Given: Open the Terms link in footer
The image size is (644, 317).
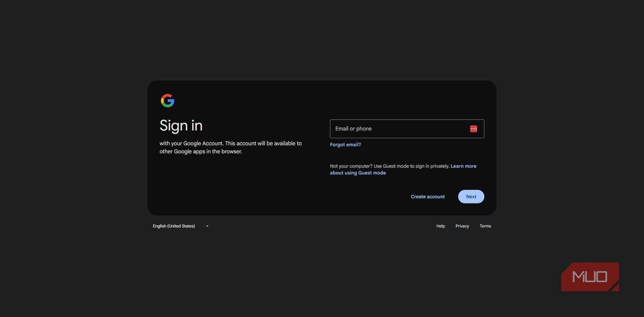Looking at the screenshot, I should click(x=485, y=226).
